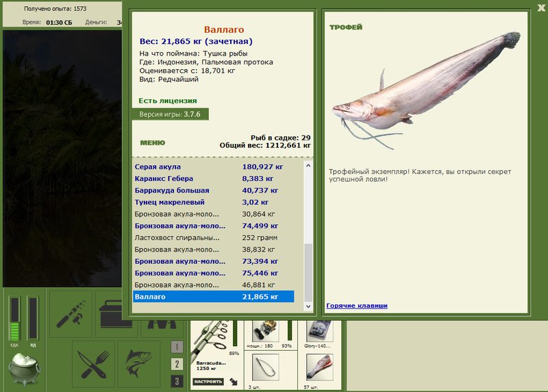The width and height of the screenshot is (548, 392).
Task: Click the ТРОФЕЙ heading
Action: pos(346,27)
